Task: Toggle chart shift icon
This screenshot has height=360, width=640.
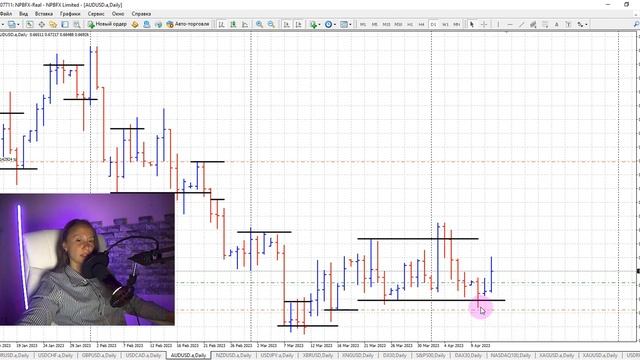Action: (298, 24)
